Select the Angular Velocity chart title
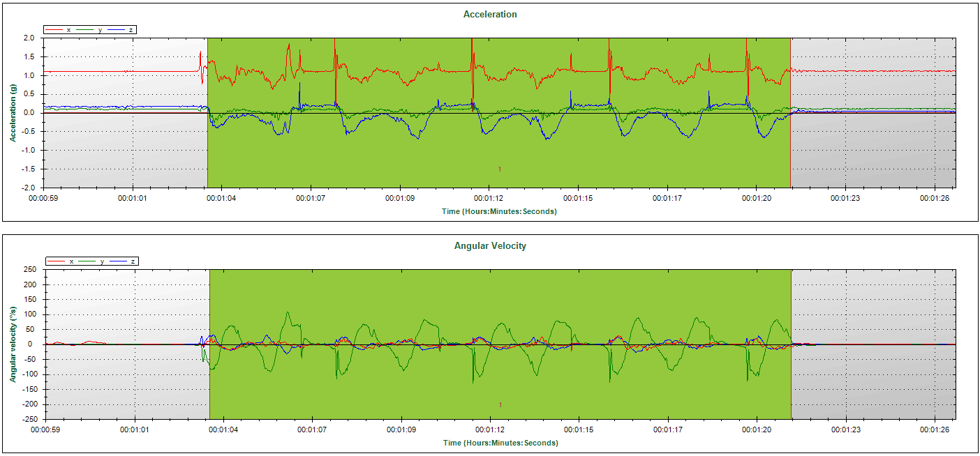 [x=490, y=245]
